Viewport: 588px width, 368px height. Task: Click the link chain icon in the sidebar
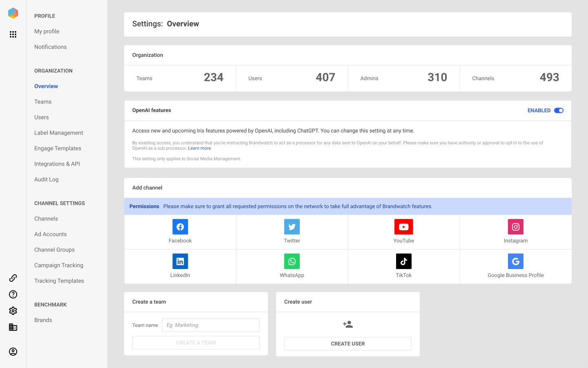pos(13,278)
